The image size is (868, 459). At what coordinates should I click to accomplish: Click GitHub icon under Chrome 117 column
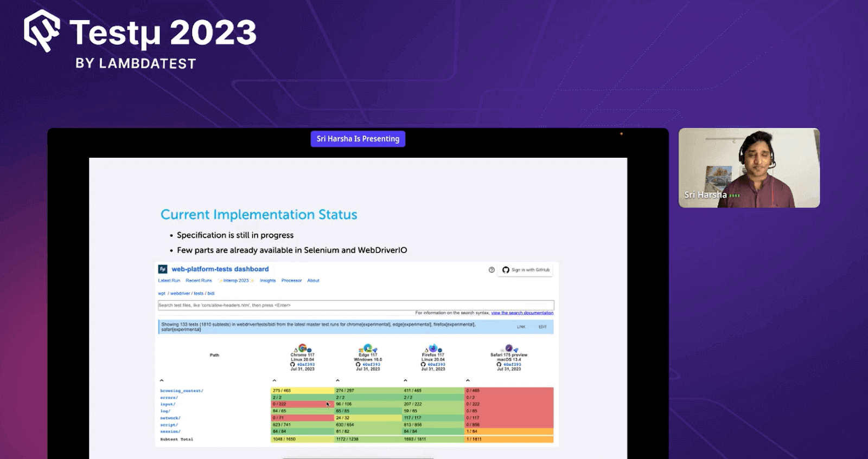click(293, 364)
